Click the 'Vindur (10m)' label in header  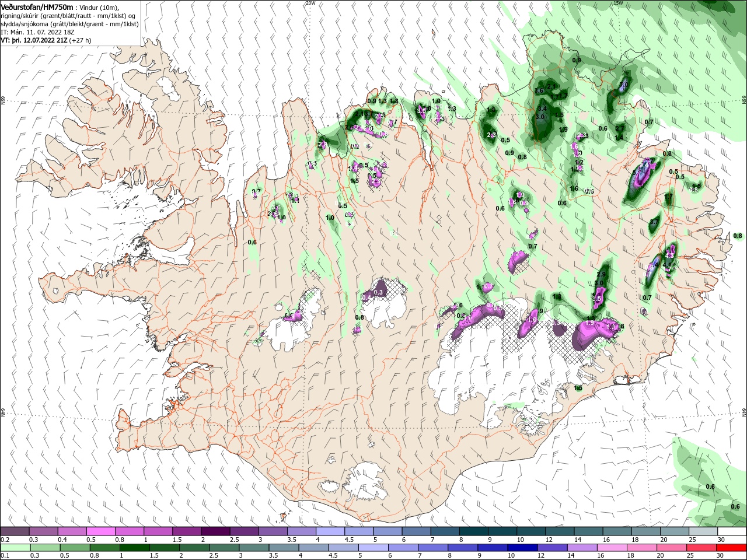99,8
